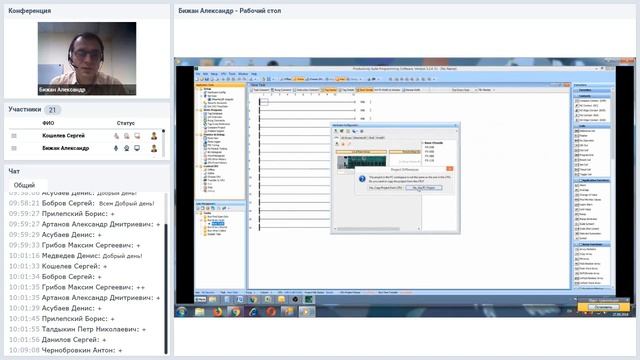Click the row handle beside Кошелев Сергей

14,136
